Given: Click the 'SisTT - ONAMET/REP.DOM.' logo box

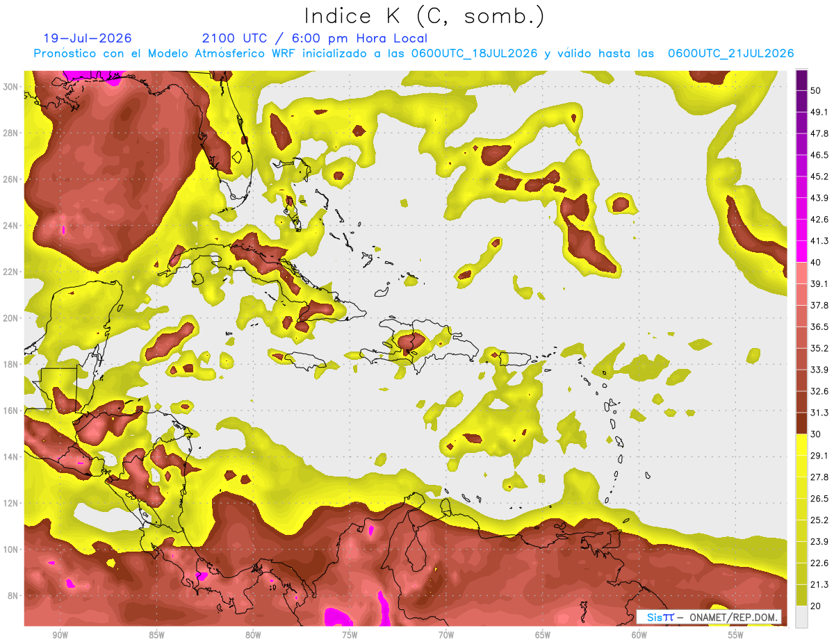Looking at the screenshot, I should [x=710, y=617].
